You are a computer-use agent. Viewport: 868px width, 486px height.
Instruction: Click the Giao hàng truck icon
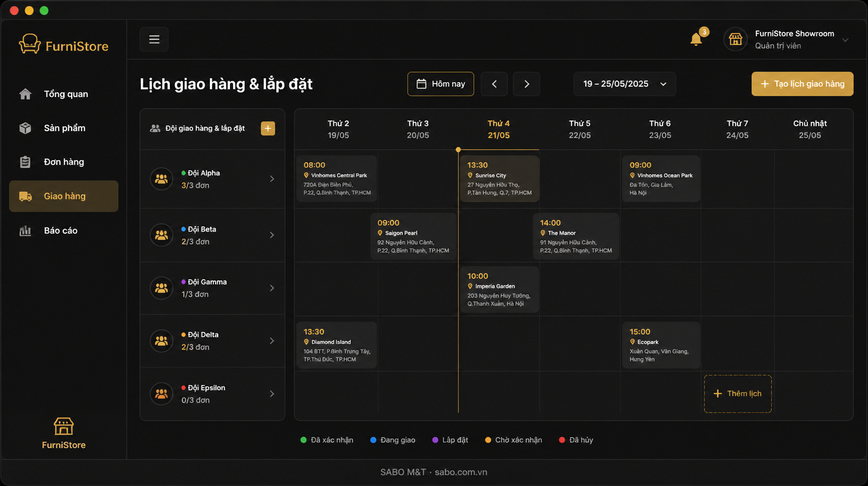[x=25, y=196]
